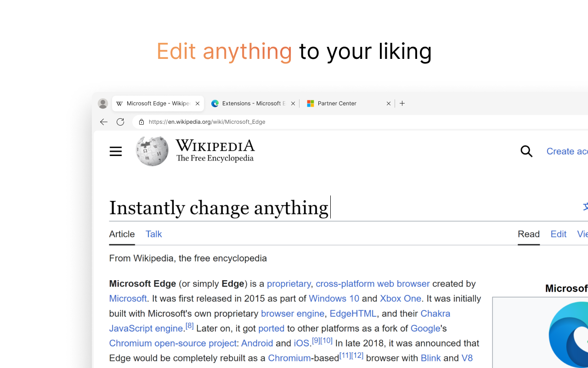
Task: Close the Extensions - Microsoft Edge tab
Action: click(x=293, y=103)
